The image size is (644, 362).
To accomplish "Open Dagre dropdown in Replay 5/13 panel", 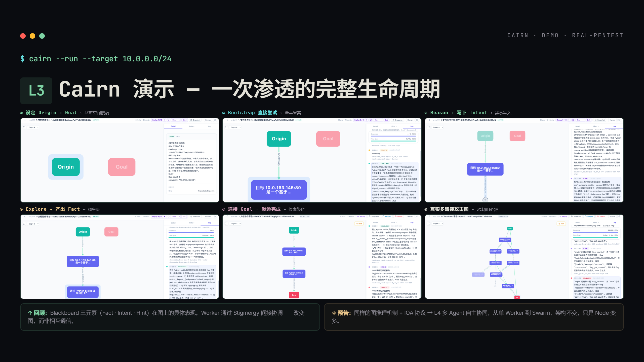I will click(236, 127).
